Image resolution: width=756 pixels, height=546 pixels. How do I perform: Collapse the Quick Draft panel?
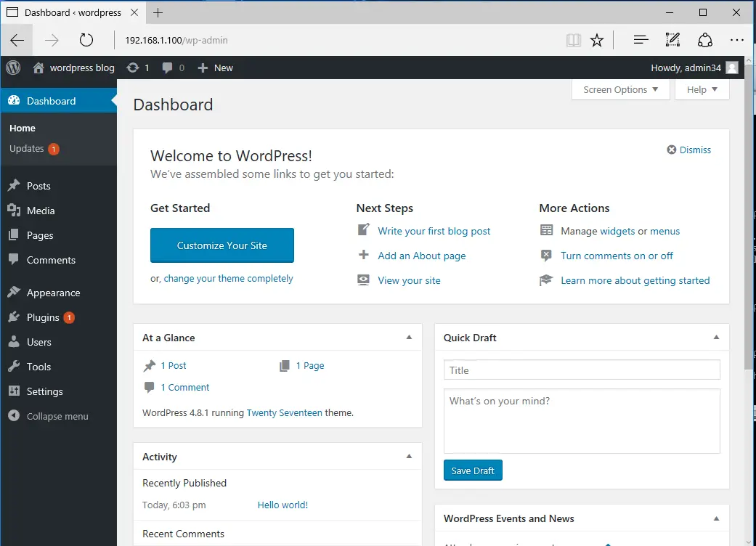716,338
